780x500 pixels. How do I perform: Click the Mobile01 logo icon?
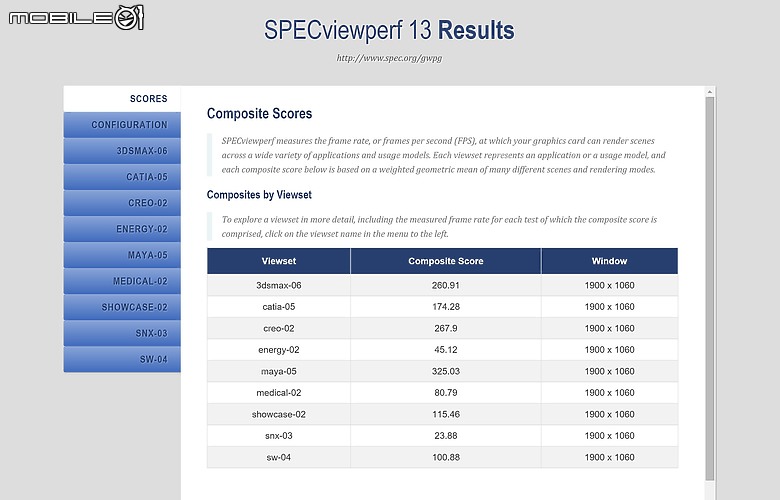(x=76, y=18)
